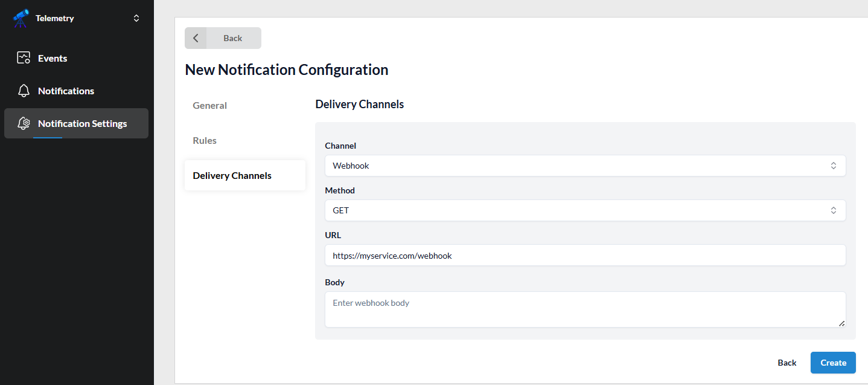This screenshot has width=868, height=385.
Task: Go to Notifications in the sidebar
Action: 66,91
